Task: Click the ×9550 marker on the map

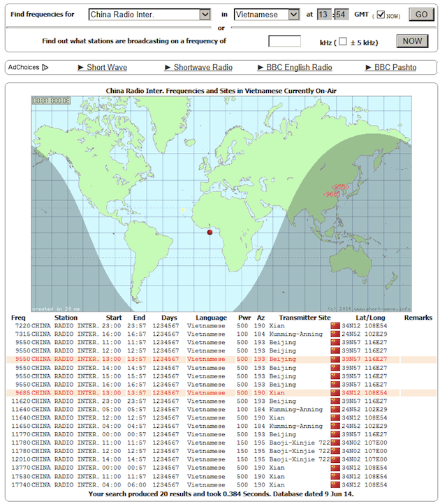Action: (339, 187)
